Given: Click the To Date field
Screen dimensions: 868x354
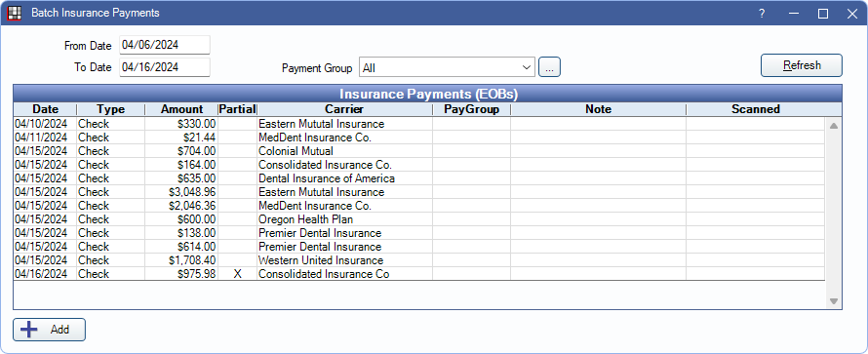Looking at the screenshot, I should click(165, 67).
